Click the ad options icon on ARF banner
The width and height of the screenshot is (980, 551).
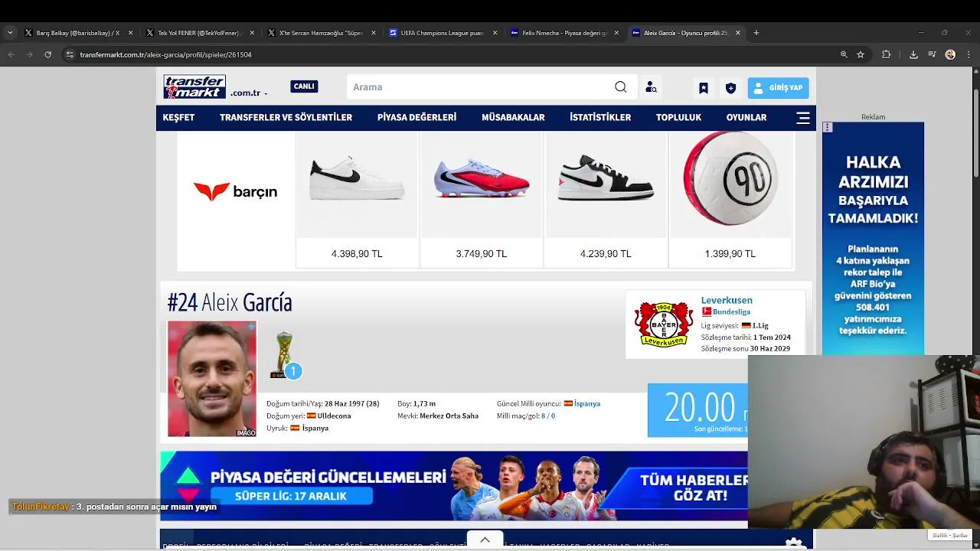[828, 127]
